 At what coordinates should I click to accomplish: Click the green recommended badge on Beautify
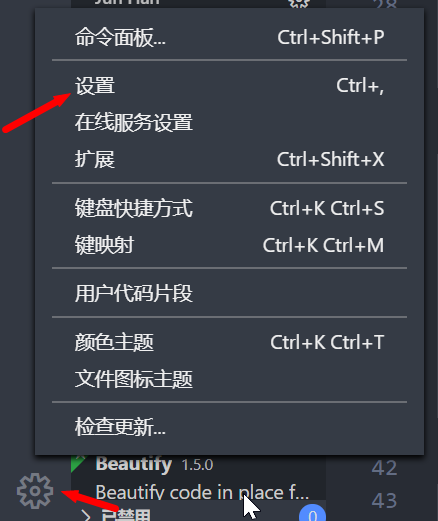(79, 463)
